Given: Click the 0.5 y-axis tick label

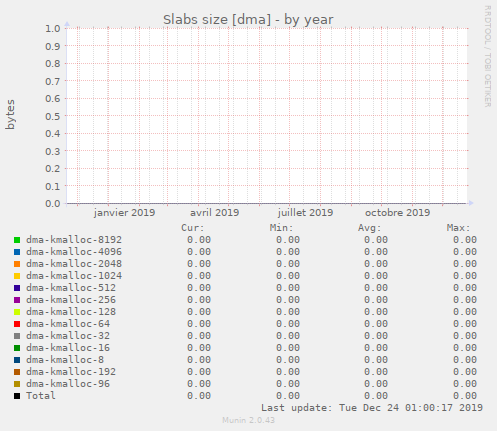Looking at the screenshot, I should 53,116.
